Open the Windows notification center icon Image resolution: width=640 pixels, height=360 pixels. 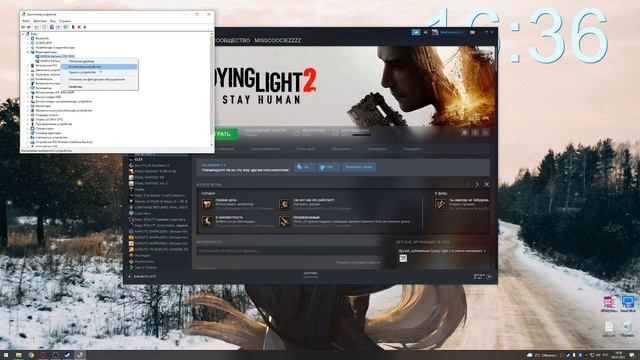coord(632,355)
